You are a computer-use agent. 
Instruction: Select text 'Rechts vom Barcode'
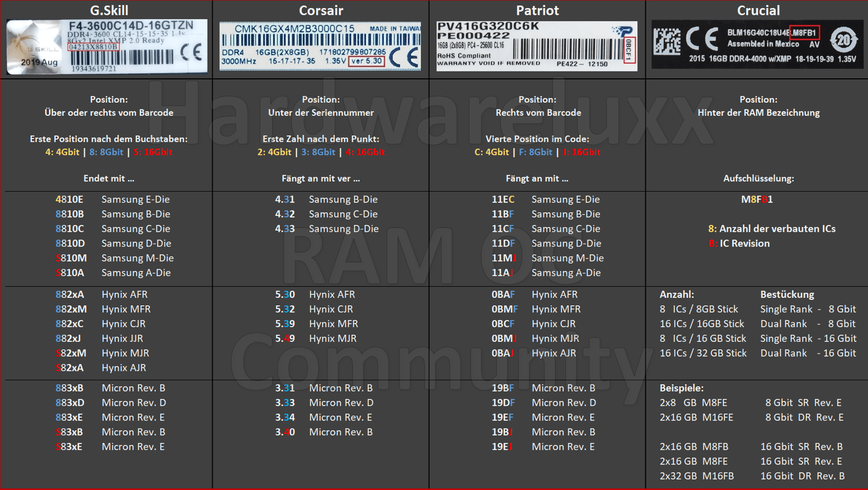click(538, 113)
